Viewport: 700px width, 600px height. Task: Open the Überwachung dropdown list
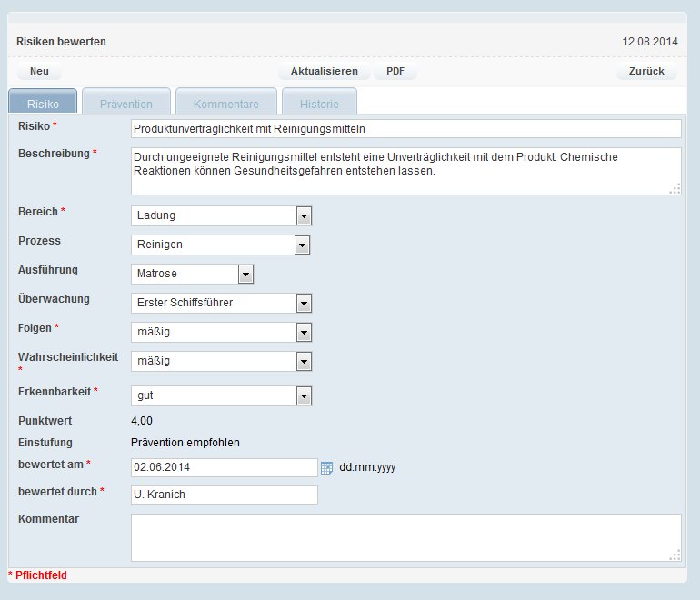(222, 303)
